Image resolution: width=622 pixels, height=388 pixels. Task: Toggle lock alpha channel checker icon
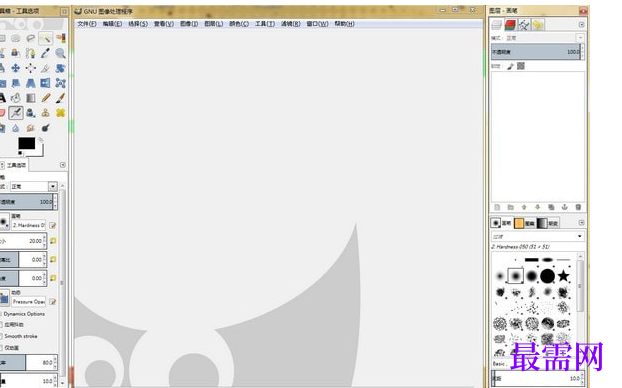521,66
